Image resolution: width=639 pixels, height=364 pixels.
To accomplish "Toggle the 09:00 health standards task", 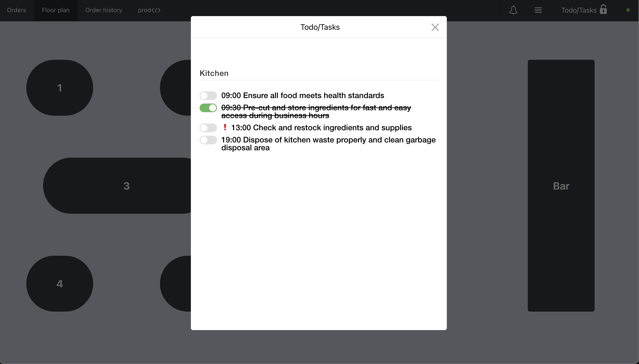I will click(x=209, y=96).
